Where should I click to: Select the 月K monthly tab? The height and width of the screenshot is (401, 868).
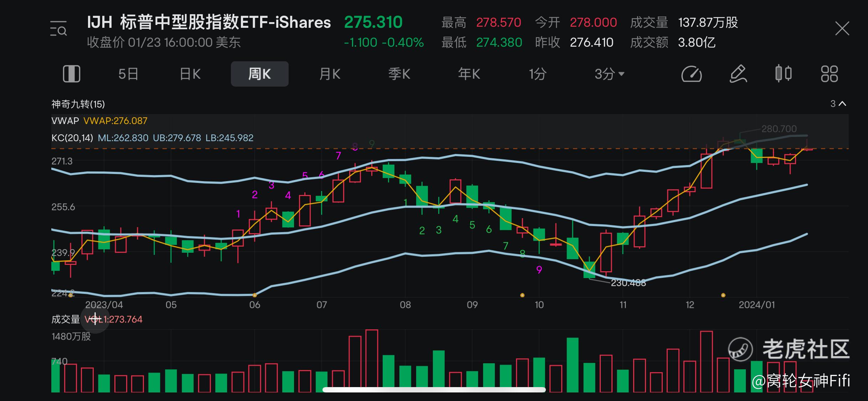click(330, 74)
